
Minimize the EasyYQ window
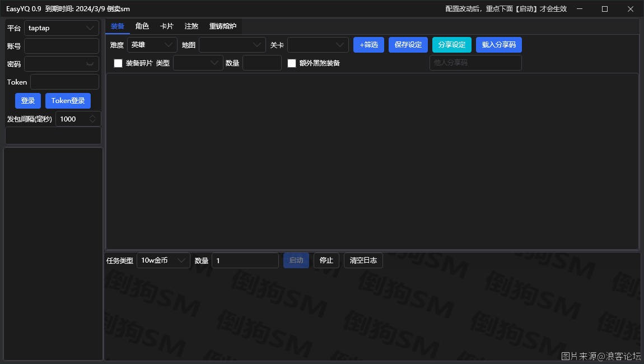point(579,9)
